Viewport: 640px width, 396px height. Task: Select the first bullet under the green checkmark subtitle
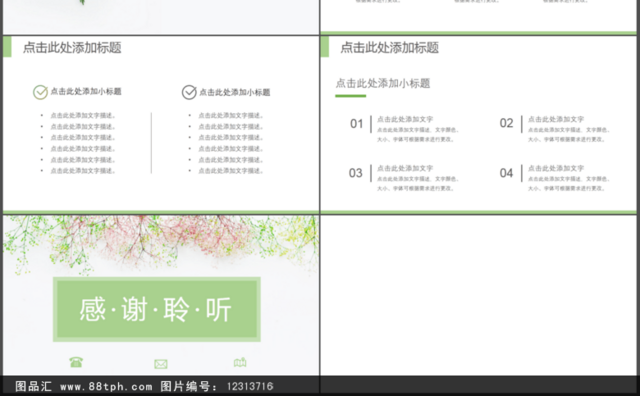coord(83,116)
